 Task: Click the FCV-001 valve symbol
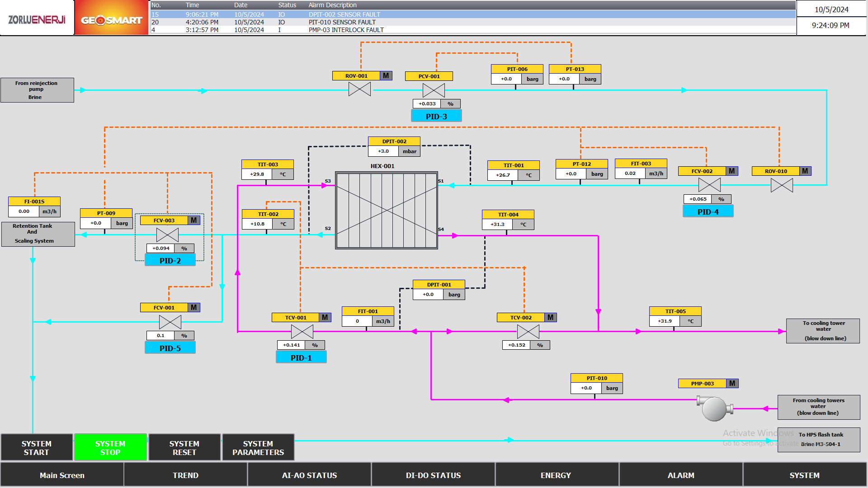170,322
